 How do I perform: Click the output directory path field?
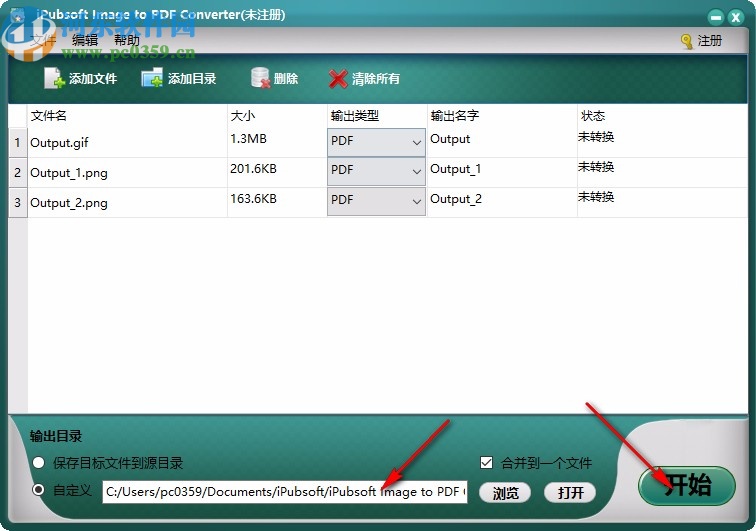tap(284, 492)
